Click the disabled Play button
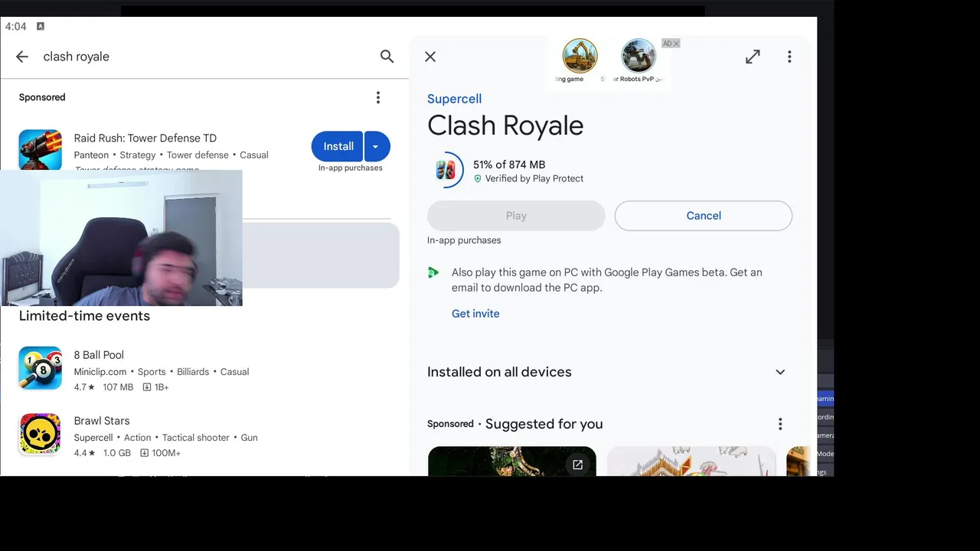Viewport: 980px width, 551px height. 516,216
